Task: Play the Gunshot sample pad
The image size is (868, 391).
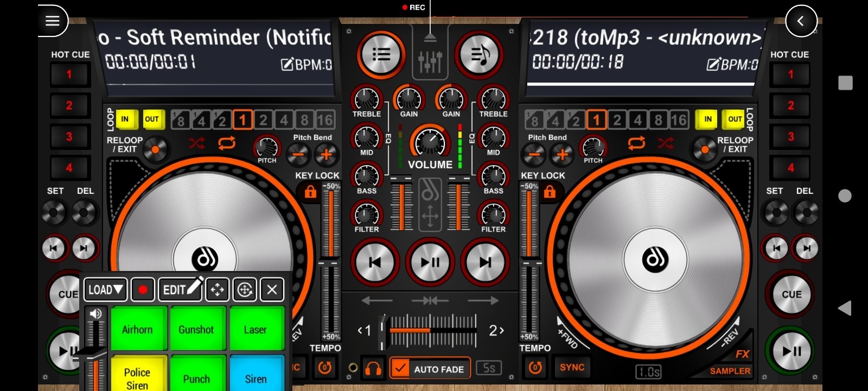Action: [x=197, y=329]
